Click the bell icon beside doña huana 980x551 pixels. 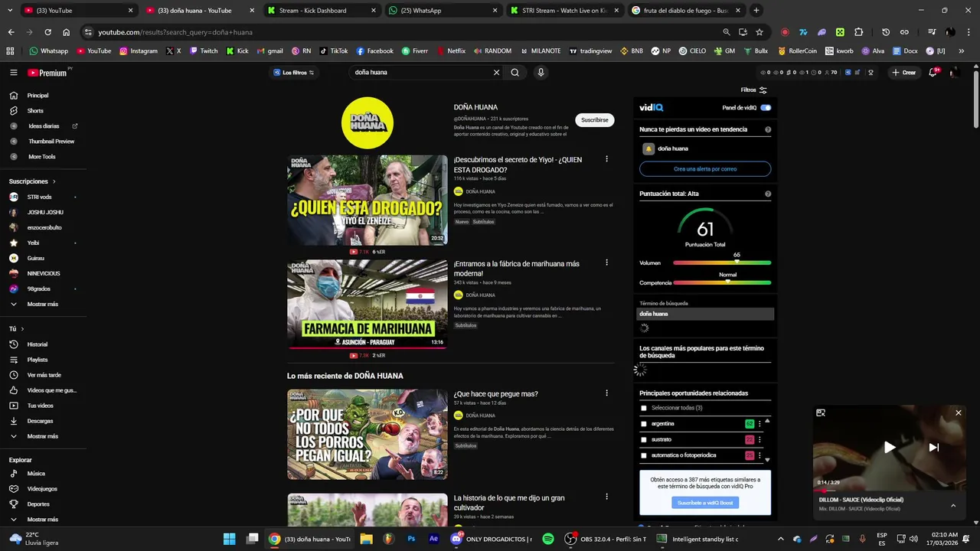click(x=648, y=149)
